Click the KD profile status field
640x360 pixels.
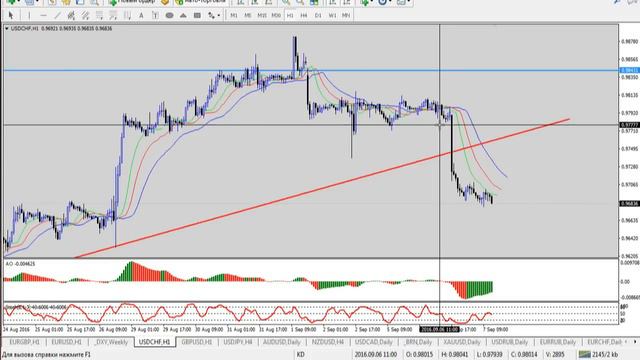point(300,354)
